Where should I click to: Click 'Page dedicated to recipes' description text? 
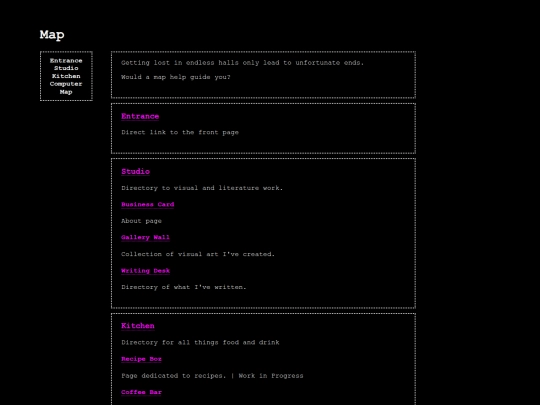coord(174,376)
